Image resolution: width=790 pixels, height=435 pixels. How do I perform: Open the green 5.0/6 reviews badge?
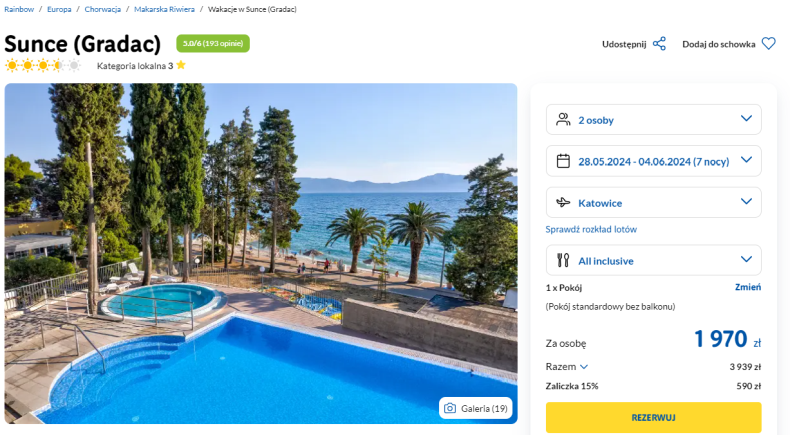click(213, 43)
